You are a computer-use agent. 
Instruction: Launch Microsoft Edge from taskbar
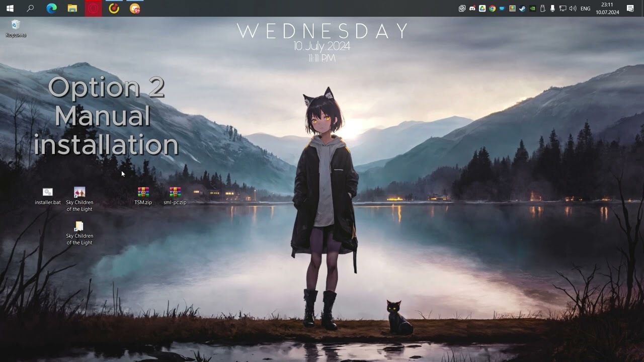[51, 9]
